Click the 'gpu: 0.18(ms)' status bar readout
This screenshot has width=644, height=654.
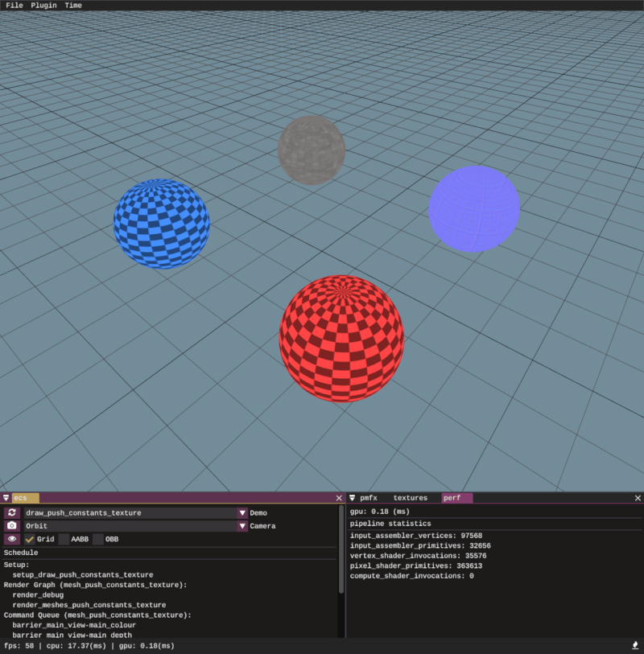pos(147,646)
